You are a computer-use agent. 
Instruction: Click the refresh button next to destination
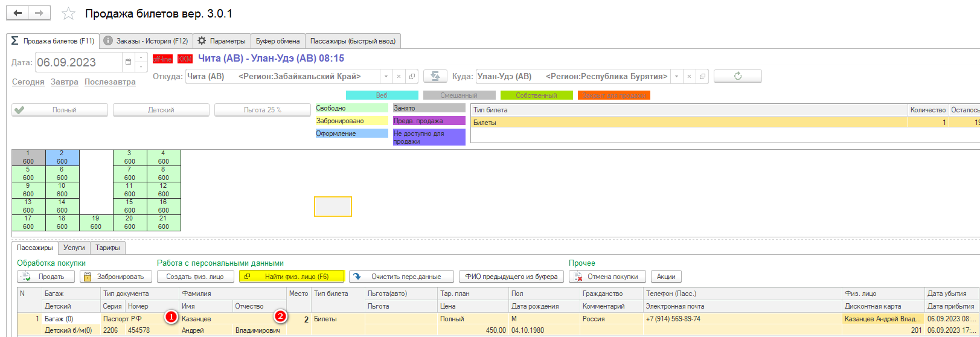[x=737, y=76]
